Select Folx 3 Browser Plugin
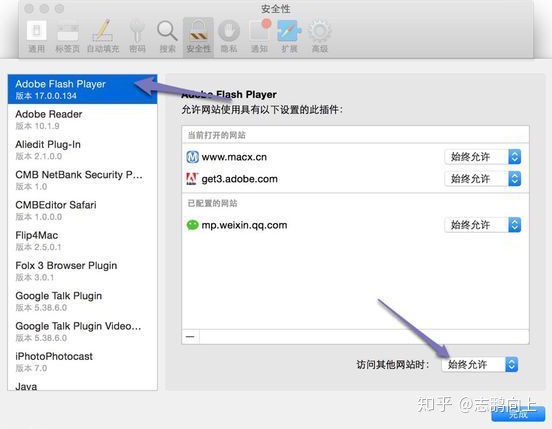This screenshot has width=552, height=429. (x=82, y=271)
